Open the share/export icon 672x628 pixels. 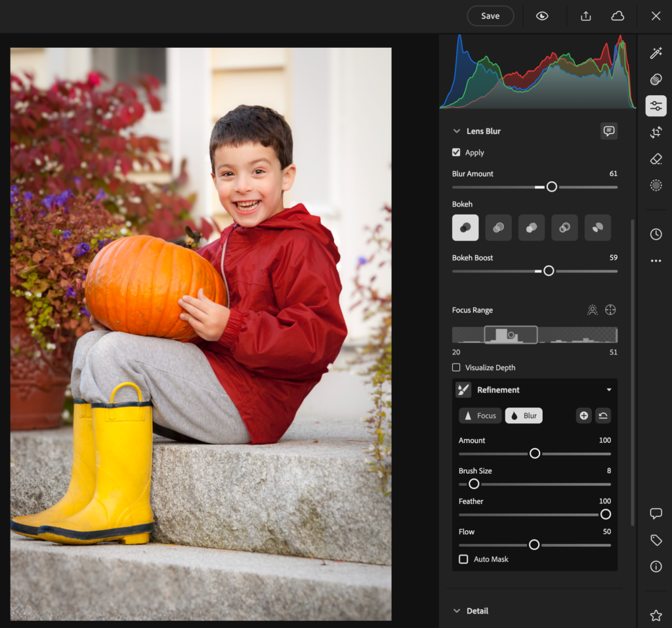(585, 16)
